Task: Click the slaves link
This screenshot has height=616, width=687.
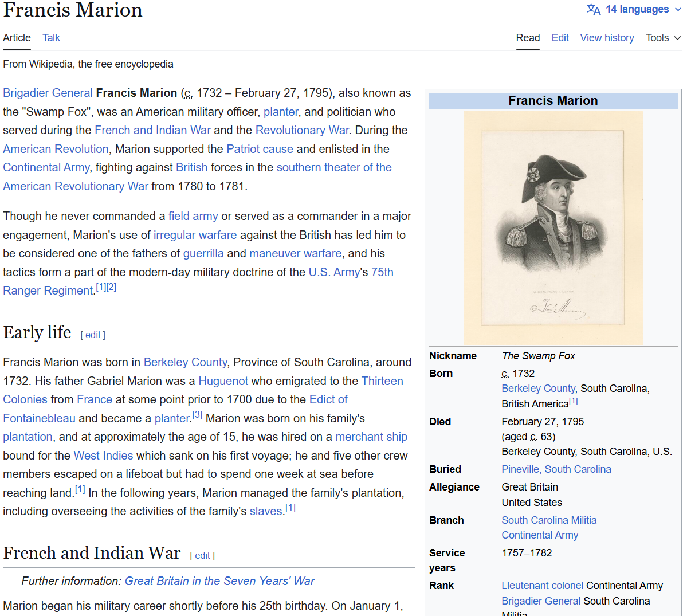Action: point(266,512)
